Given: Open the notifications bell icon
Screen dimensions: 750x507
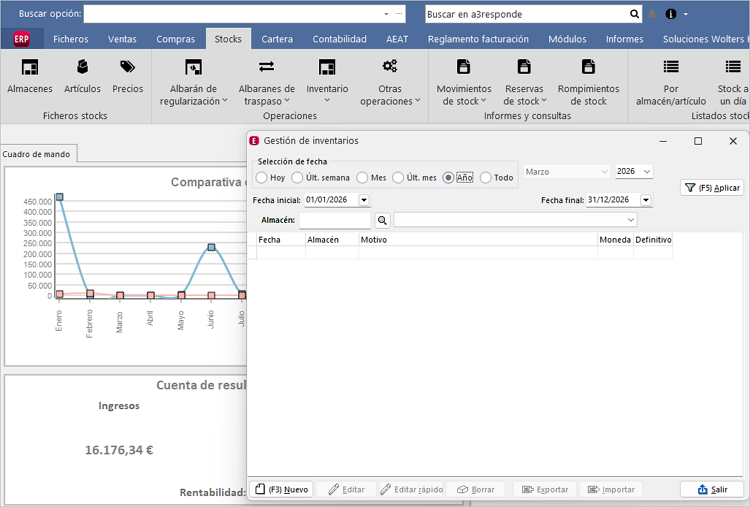Looking at the screenshot, I should pyautogui.click(x=652, y=14).
